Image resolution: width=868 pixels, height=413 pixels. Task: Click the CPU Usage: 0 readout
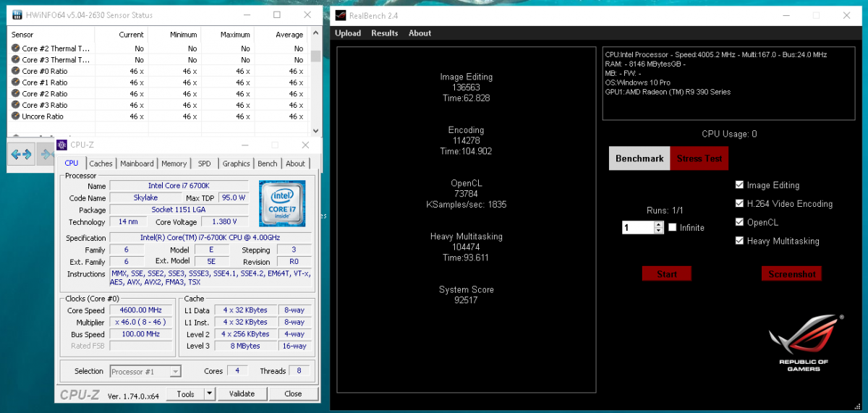tap(729, 134)
